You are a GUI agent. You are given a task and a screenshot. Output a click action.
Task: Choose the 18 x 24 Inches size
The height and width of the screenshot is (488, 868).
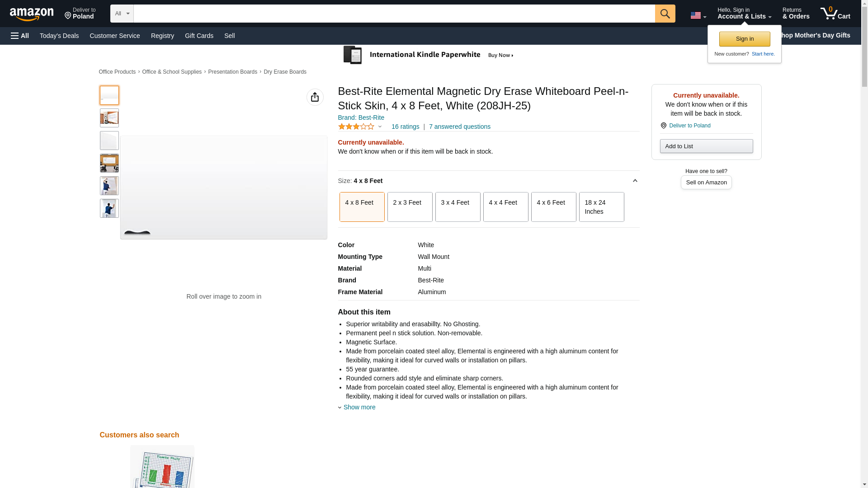(601, 207)
